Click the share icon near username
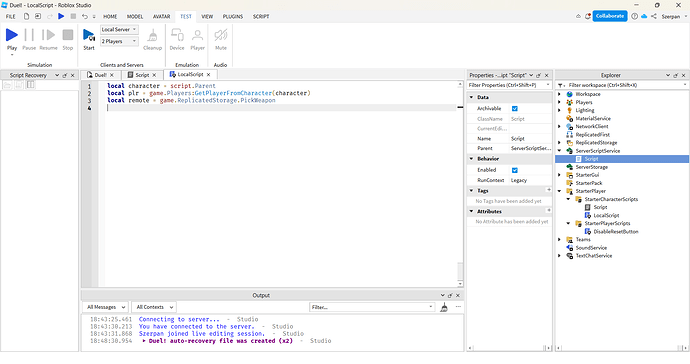 [654, 16]
